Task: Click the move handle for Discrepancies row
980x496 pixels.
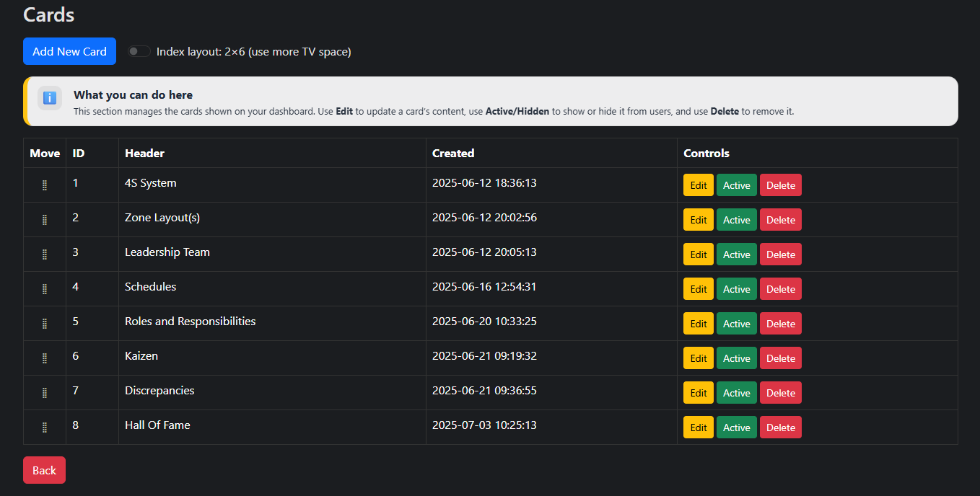Action: tap(45, 393)
